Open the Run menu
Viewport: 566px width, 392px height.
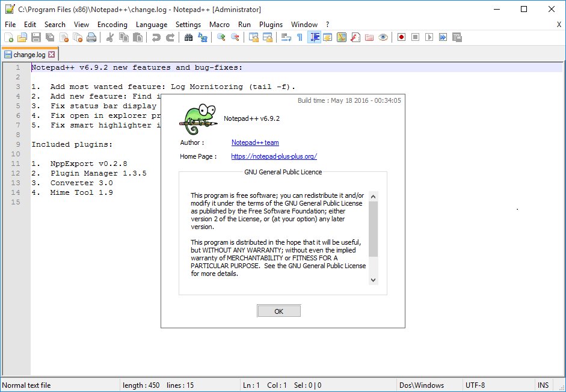[244, 25]
